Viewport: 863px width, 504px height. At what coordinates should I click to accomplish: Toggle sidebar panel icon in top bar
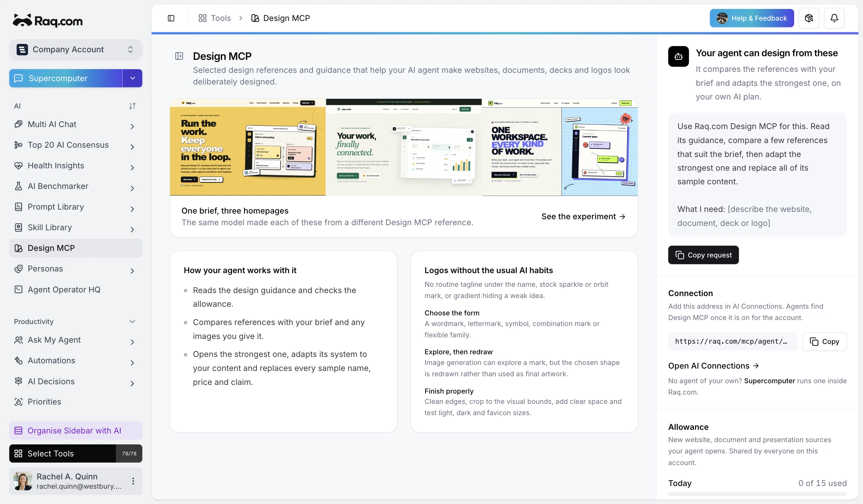171,18
